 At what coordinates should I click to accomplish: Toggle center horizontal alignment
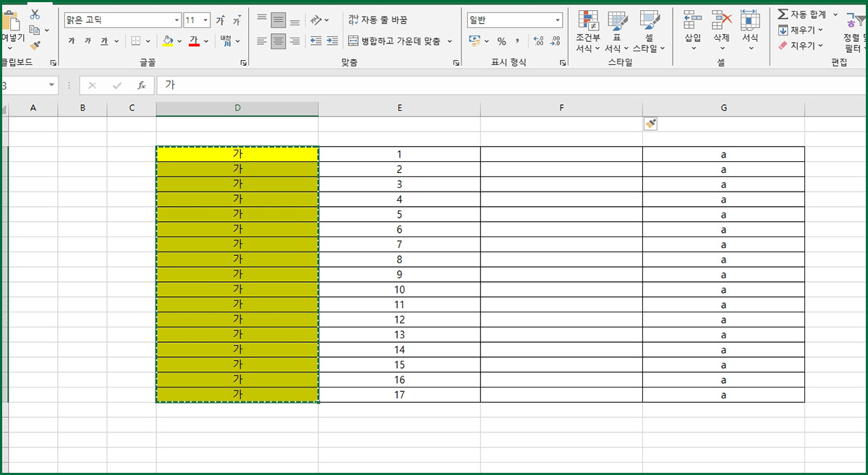pos(278,41)
